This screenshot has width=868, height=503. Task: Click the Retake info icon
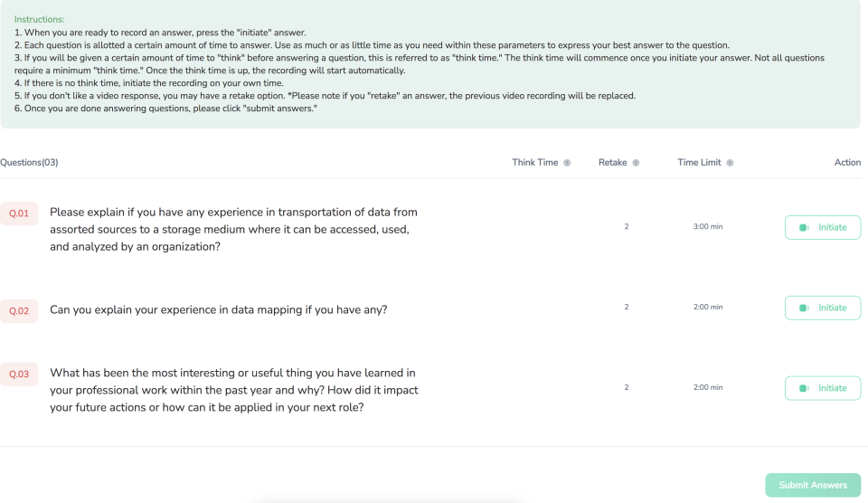(x=636, y=163)
